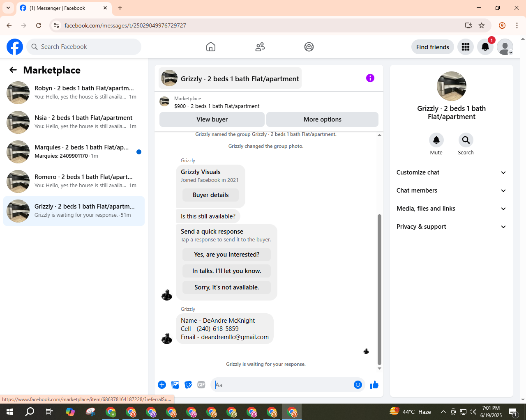Open the weather widget 44°C Haze

410,412
